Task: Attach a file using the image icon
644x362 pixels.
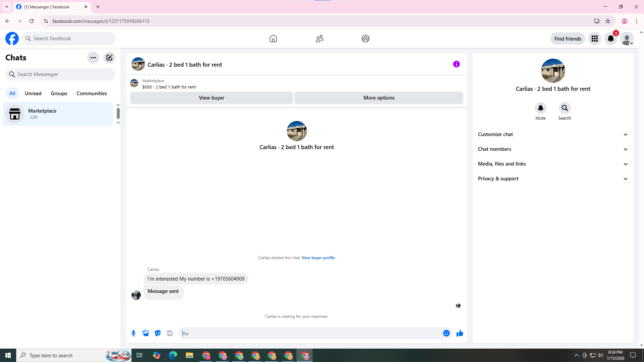Action: (146, 333)
